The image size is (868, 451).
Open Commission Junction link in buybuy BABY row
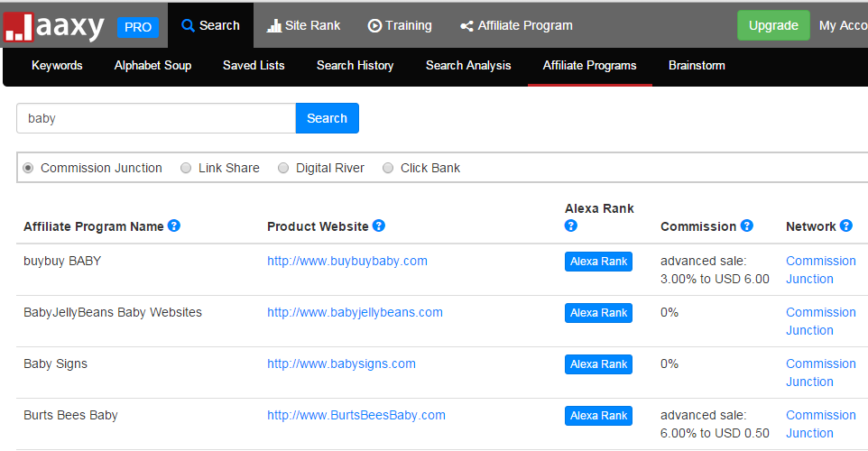[821, 270]
